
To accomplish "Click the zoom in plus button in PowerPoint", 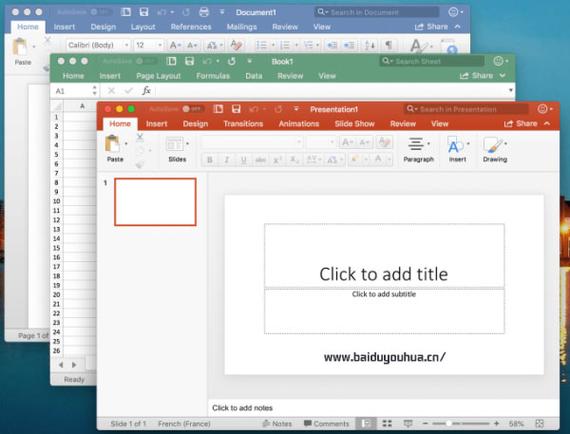I will 497,423.
